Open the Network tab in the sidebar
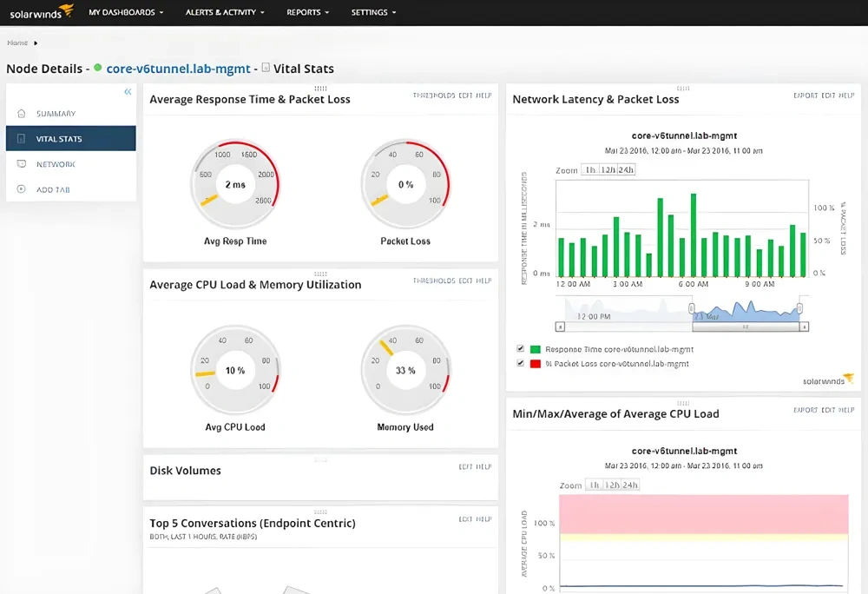This screenshot has height=594, width=868. 71,164
